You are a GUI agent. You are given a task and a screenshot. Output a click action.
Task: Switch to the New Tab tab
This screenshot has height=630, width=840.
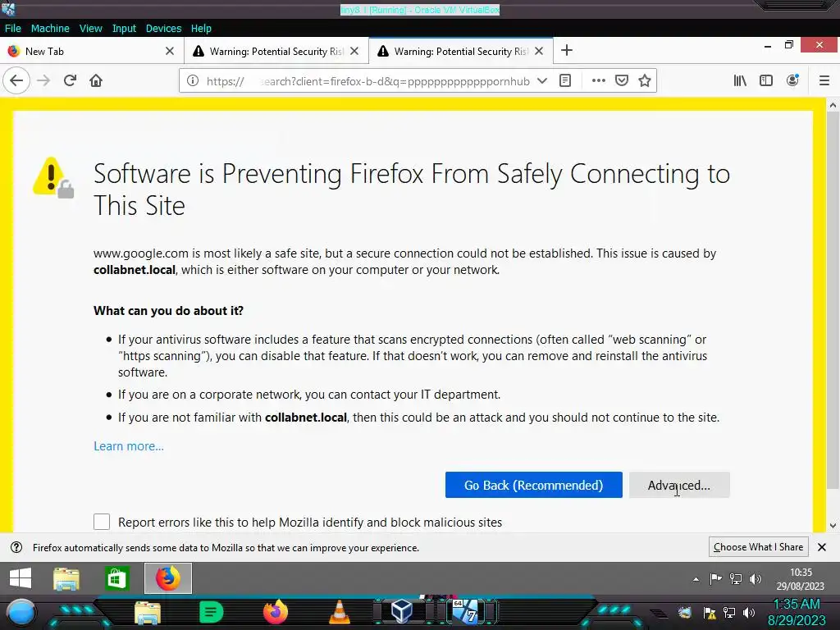[92, 51]
